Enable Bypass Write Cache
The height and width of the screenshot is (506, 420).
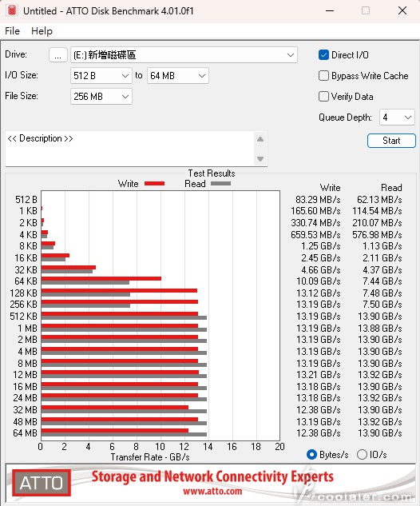[323, 75]
